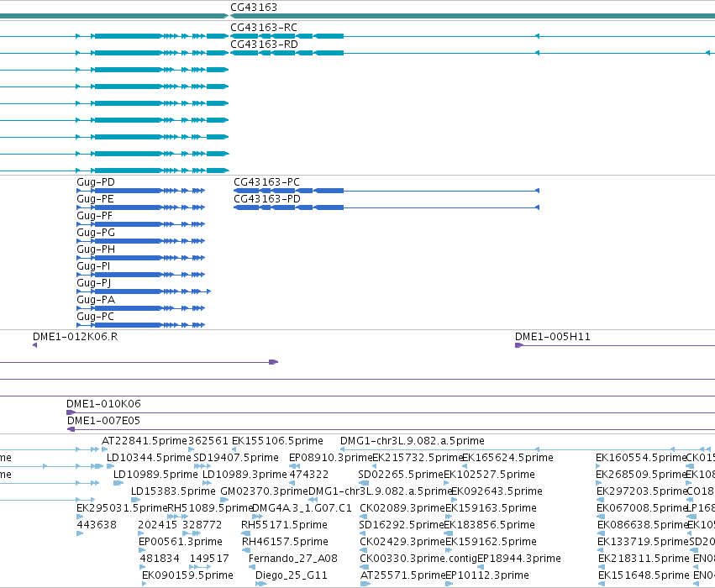715x588 pixels.
Task: Click the Gug-PC protein label
Action: click(95, 317)
